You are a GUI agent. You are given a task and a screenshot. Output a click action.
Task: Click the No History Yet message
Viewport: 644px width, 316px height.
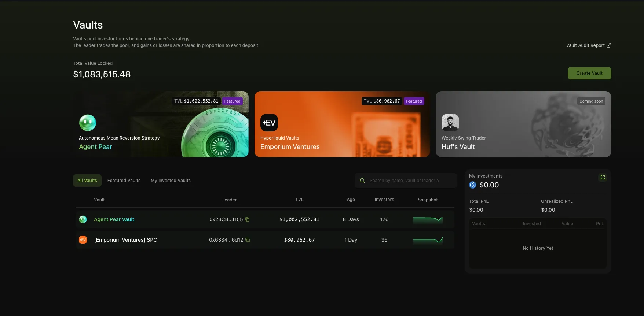[538, 248]
